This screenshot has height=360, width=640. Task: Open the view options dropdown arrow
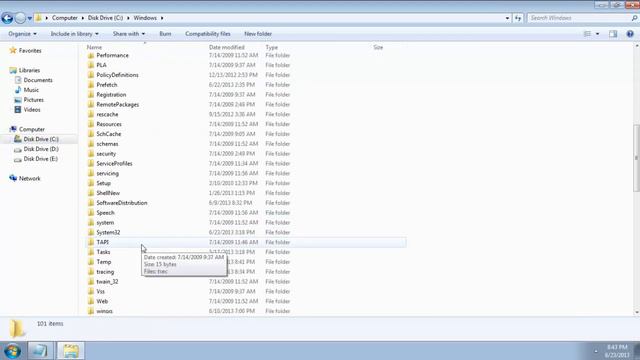pyautogui.click(x=598, y=34)
